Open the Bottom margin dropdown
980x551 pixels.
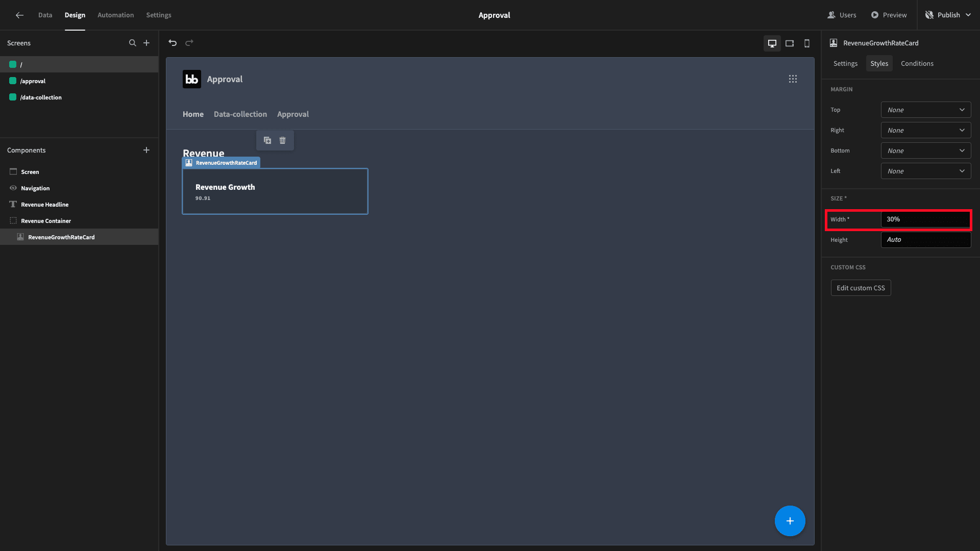coord(926,151)
